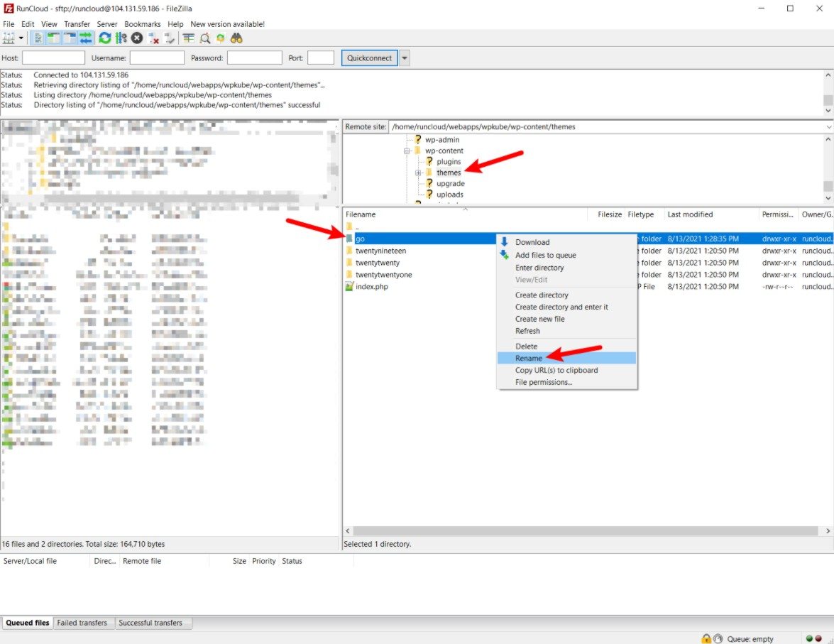This screenshot has width=834, height=644.
Task: Sort remote files by Filesize column
Action: point(605,214)
